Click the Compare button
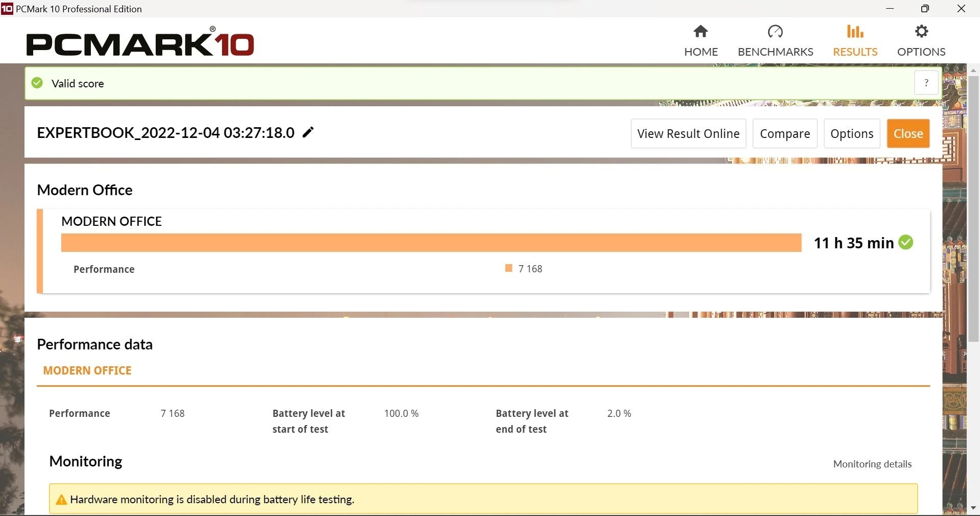 coord(785,134)
